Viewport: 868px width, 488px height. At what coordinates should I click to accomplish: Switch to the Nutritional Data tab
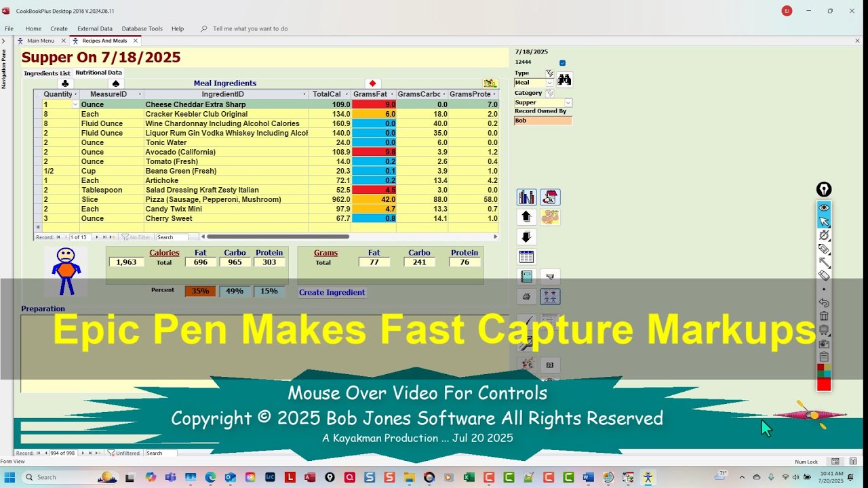(99, 73)
